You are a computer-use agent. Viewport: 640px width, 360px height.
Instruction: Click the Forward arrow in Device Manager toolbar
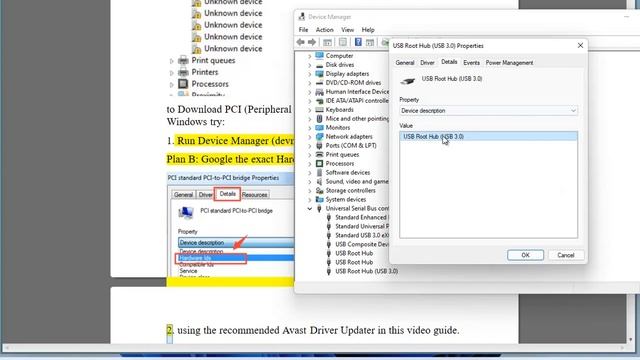coord(312,42)
